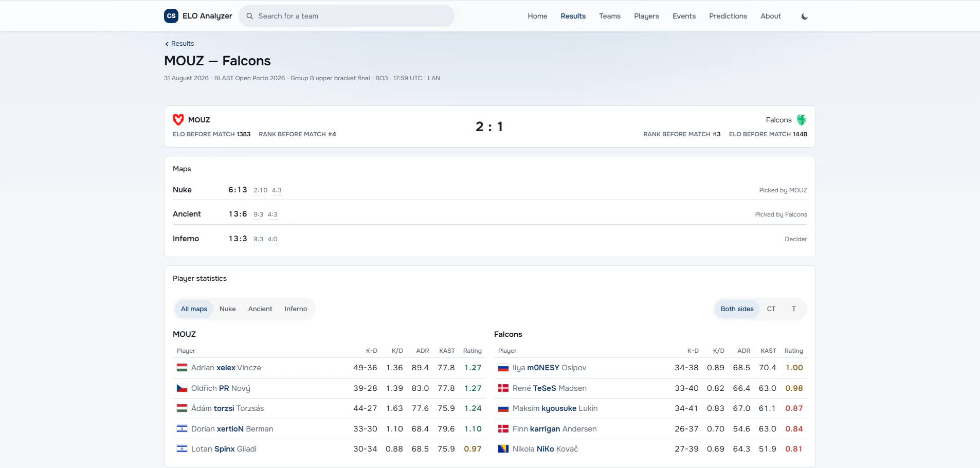This screenshot has width=980, height=468.
Task: Click the Falcons green bird logo
Action: click(x=802, y=120)
